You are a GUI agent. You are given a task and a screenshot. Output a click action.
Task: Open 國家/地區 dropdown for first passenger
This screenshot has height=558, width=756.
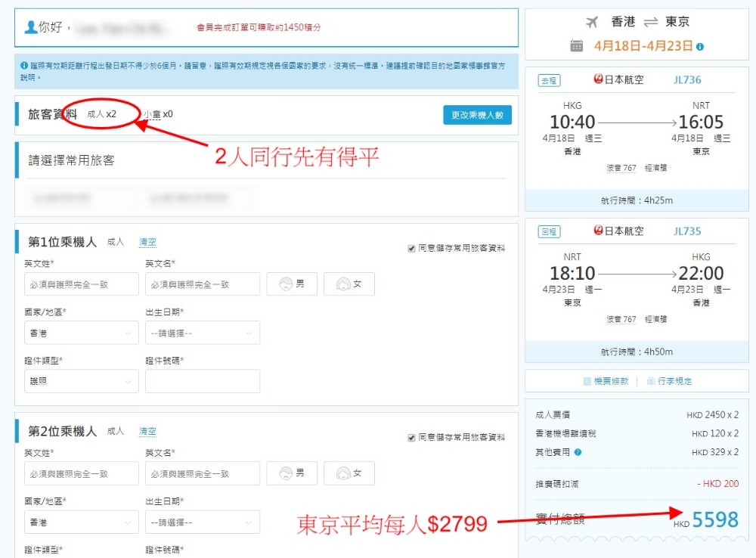(82, 333)
